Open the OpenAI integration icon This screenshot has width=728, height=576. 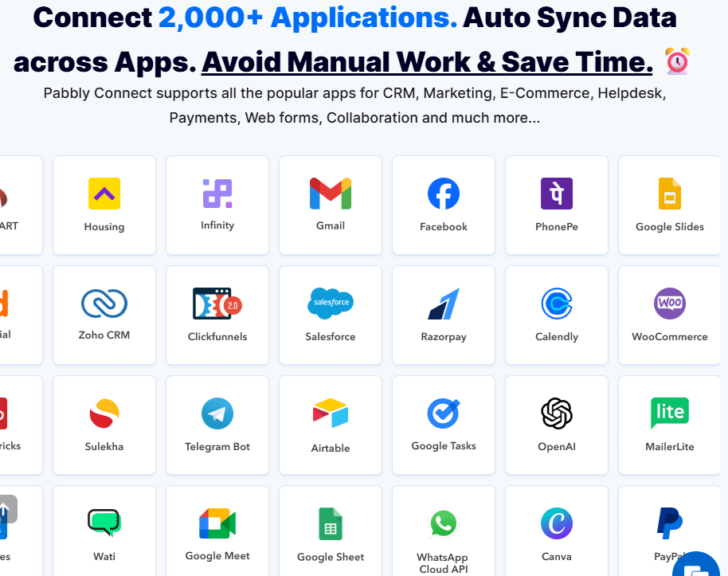click(x=557, y=413)
